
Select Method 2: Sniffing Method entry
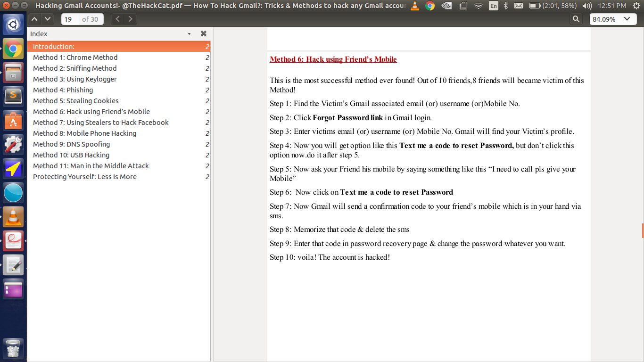(119, 68)
